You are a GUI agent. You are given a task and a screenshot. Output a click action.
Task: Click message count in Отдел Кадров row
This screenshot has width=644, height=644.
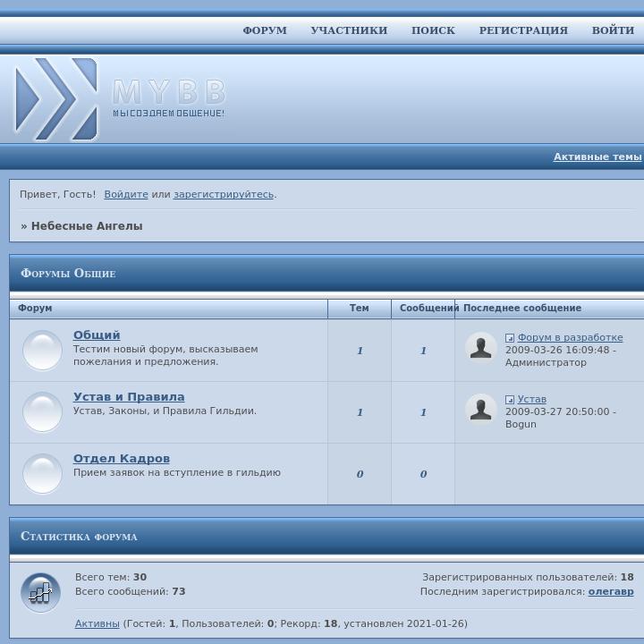coord(423,474)
